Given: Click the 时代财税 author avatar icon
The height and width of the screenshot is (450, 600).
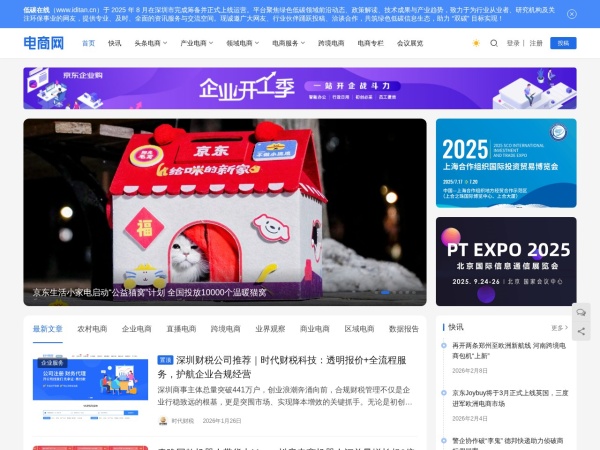Looking at the screenshot, I should pyautogui.click(x=163, y=421).
